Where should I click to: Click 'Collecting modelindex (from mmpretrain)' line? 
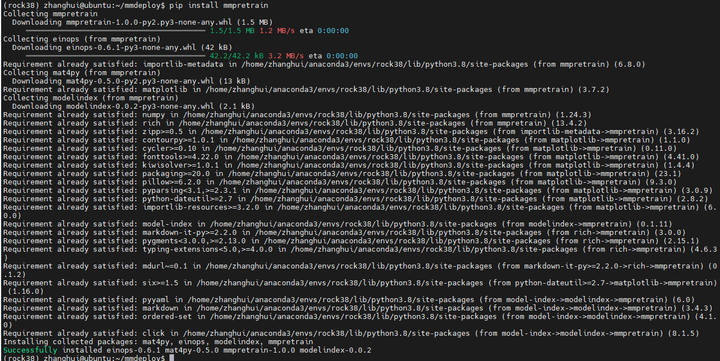click(x=90, y=98)
